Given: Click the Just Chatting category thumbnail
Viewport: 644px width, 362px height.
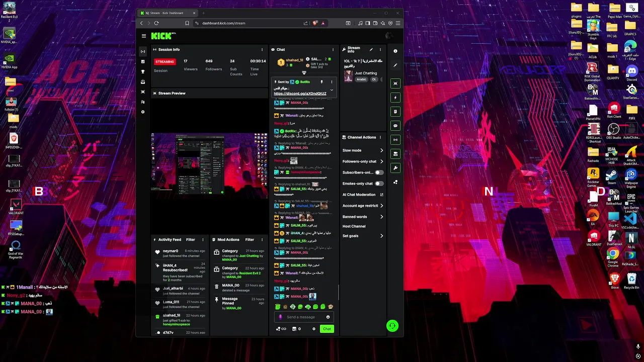Looking at the screenshot, I should click(348, 76).
